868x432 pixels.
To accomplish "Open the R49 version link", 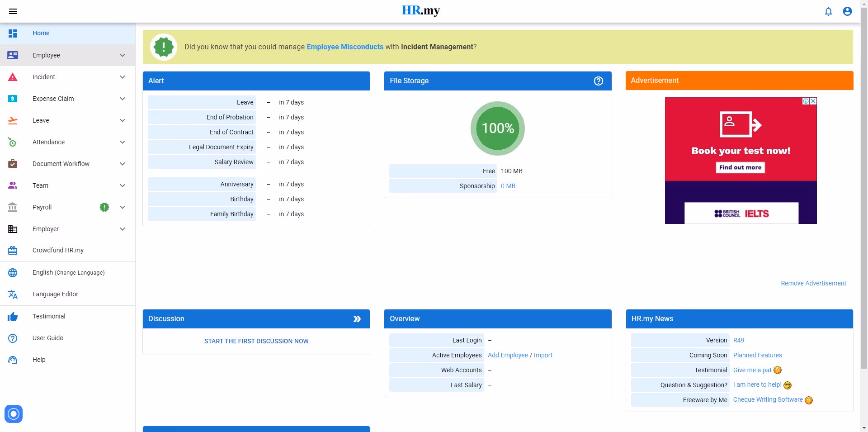I will (738, 340).
